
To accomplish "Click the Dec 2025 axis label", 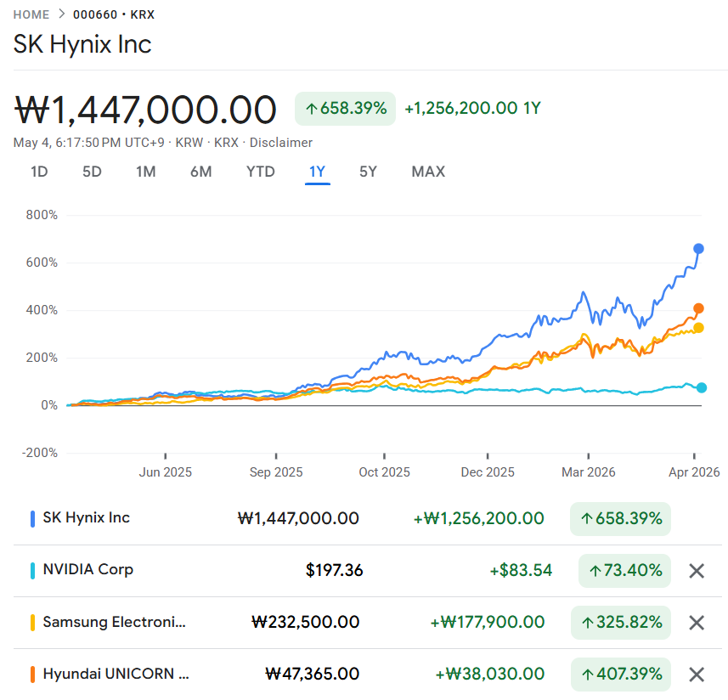I will click(488, 472).
